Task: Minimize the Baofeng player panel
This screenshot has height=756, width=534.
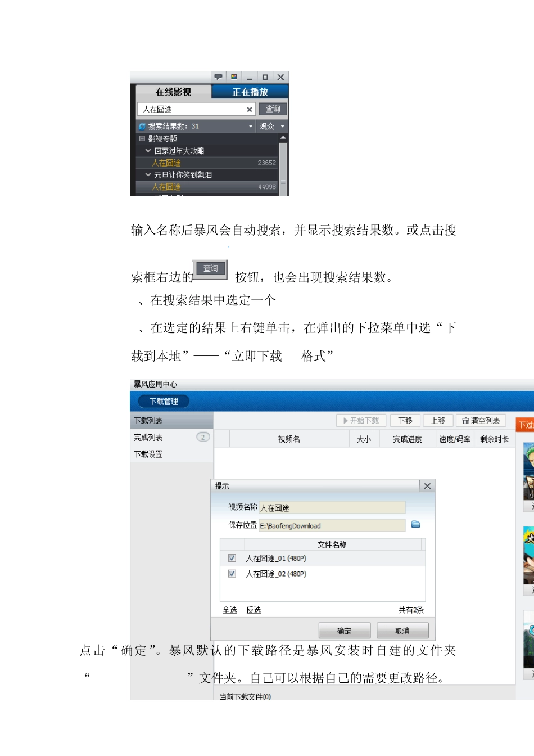Action: (250, 77)
